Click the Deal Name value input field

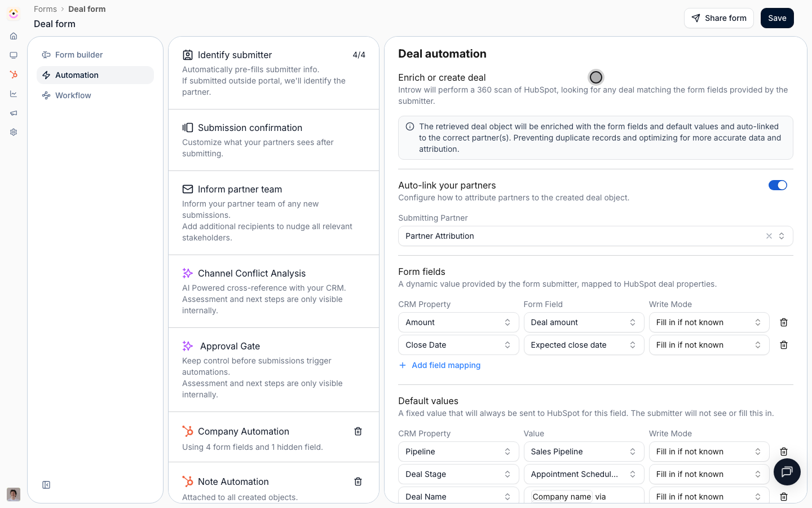[x=584, y=496]
